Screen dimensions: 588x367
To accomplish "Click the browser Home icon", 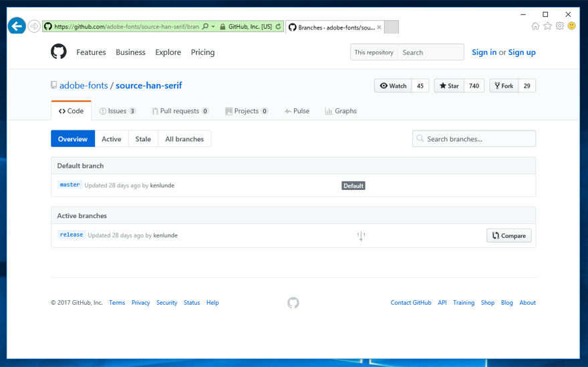I will click(535, 26).
